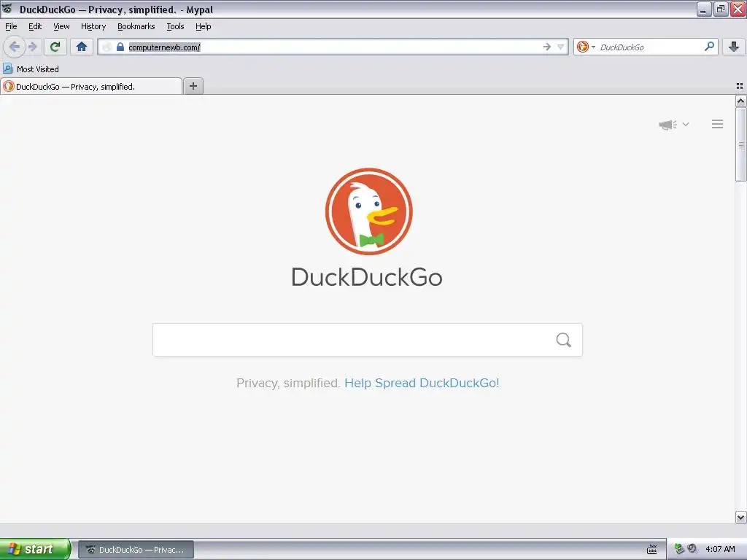Click the DuckDuckGo taskbar window button
The width and height of the screenshot is (747, 560).
136,550
